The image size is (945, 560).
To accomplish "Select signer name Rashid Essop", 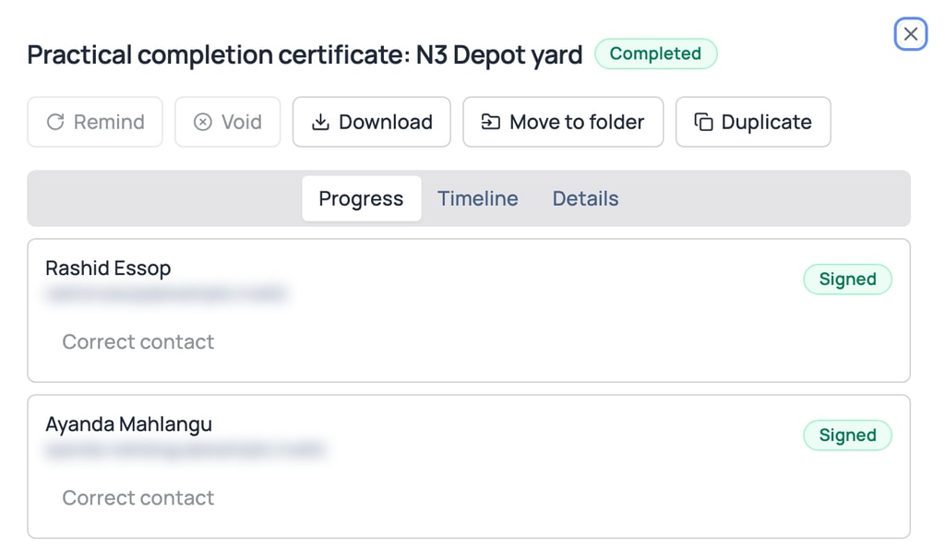I will 108,268.
